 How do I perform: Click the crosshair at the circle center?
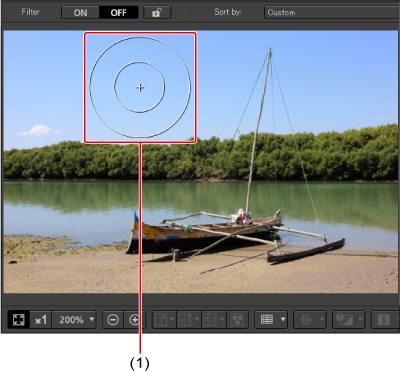click(x=140, y=88)
